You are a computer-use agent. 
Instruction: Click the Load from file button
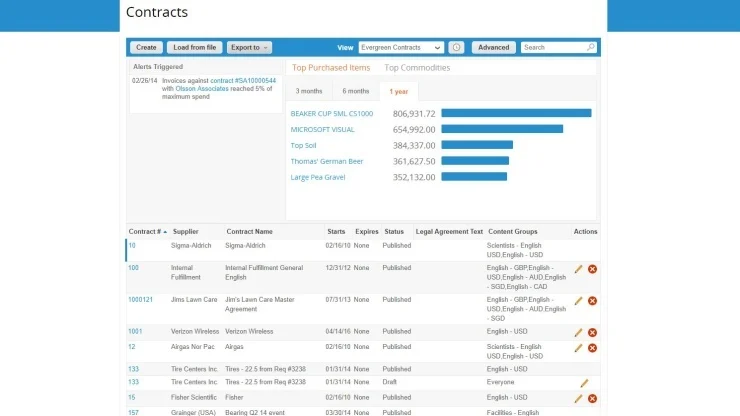tap(195, 47)
